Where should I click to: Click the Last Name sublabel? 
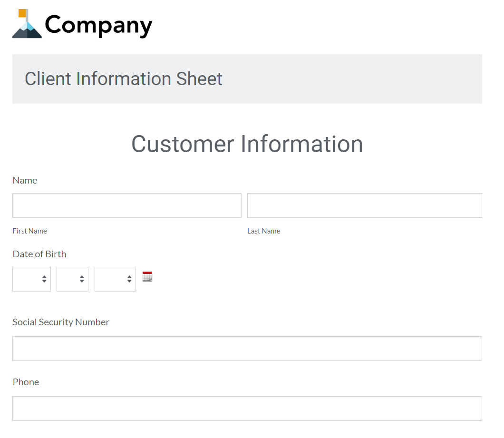[x=263, y=231]
